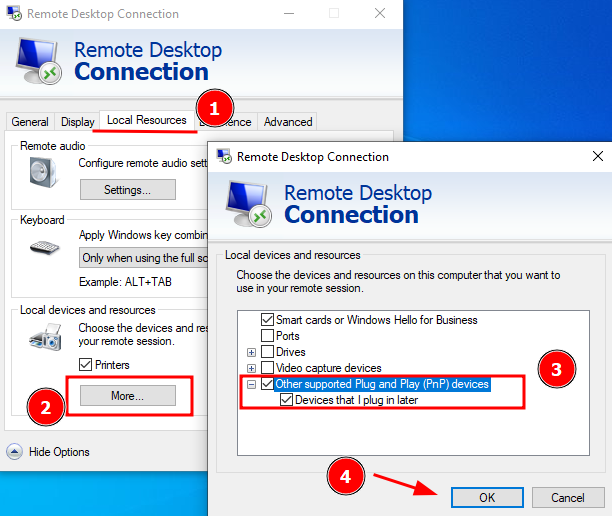The width and height of the screenshot is (612, 516).
Task: Collapse Other supported Plug and Play devices
Action: point(251,384)
